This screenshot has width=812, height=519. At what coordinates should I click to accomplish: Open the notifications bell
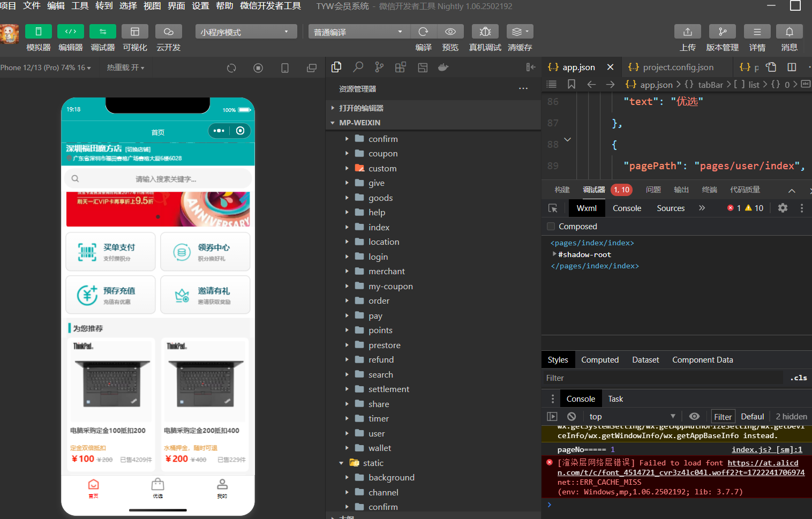click(x=790, y=32)
